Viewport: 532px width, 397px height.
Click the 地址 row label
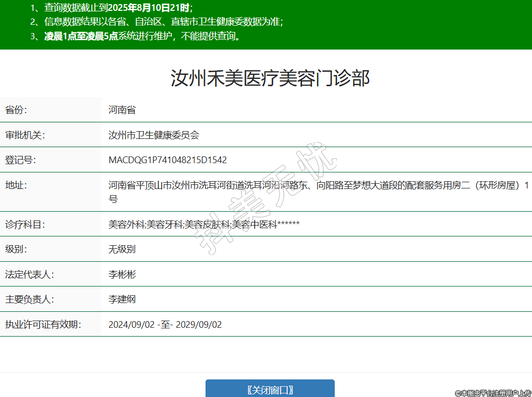pos(16,185)
